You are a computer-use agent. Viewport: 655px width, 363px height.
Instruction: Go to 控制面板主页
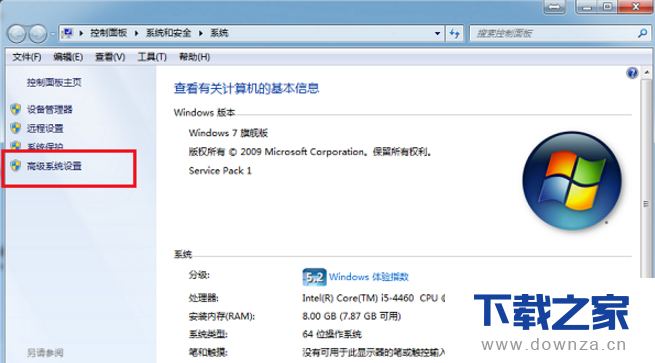pyautogui.click(x=54, y=82)
